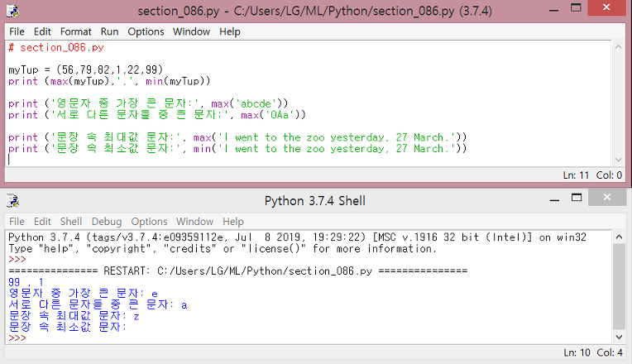
Task: Close the Python 3.7.4 Shell window
Action: coord(607,197)
